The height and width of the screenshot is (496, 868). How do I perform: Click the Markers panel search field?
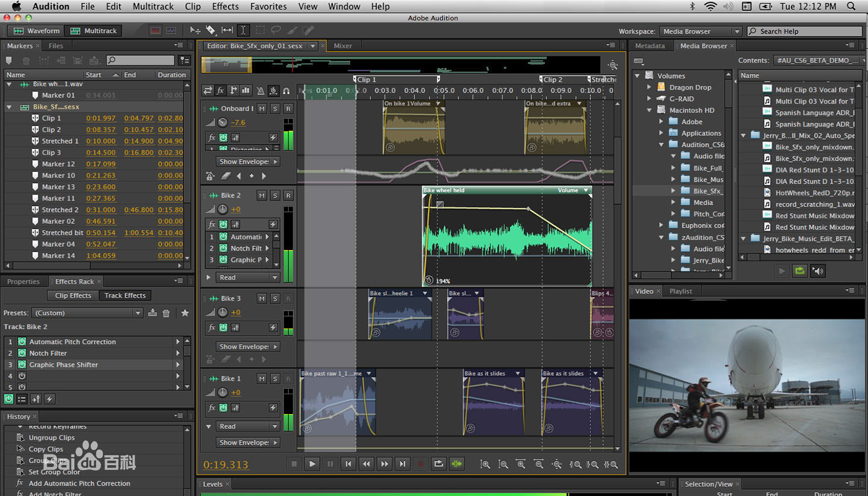(140, 60)
